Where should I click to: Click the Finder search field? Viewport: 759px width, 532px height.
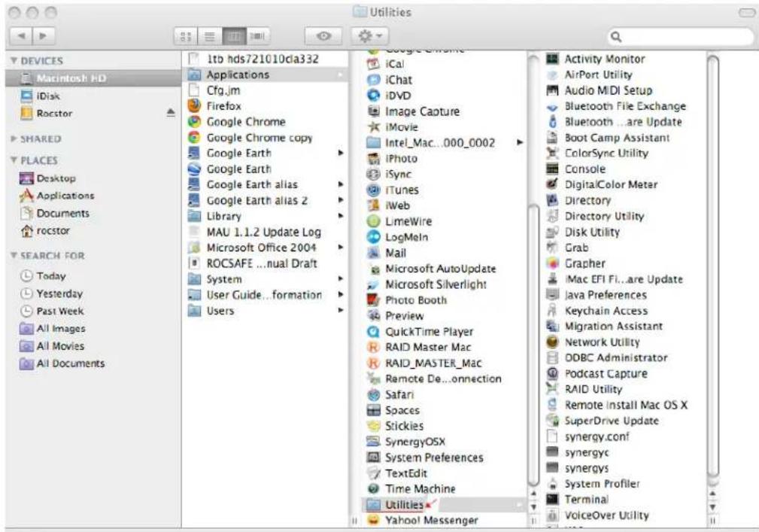(680, 36)
